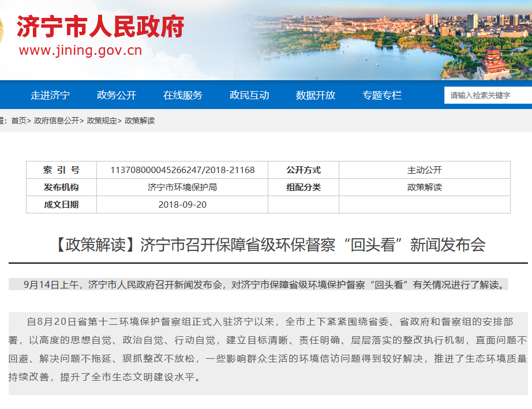Viewport: 532px width, 409px height.
Task: Select the 政策解读 breadcrumb link
Action: point(140,121)
